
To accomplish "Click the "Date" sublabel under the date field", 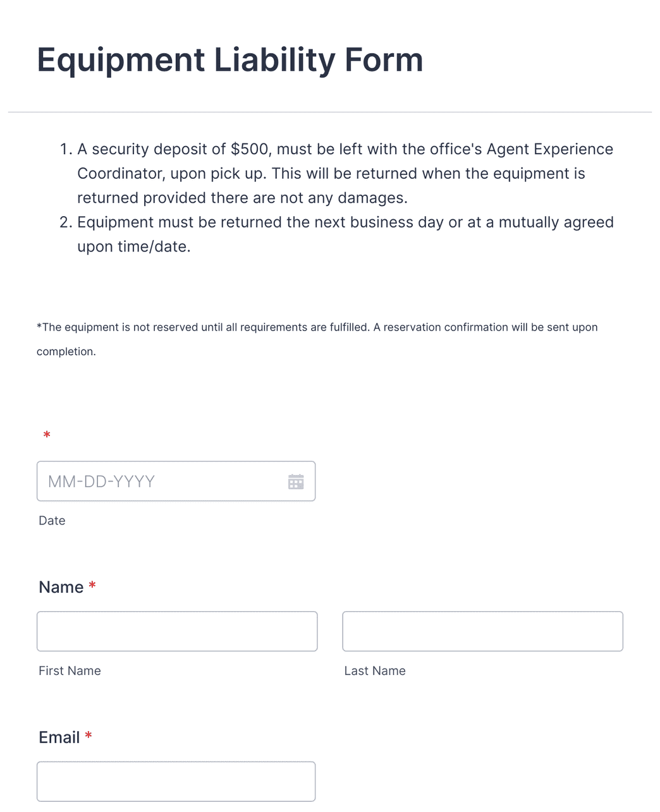I will (x=52, y=521).
